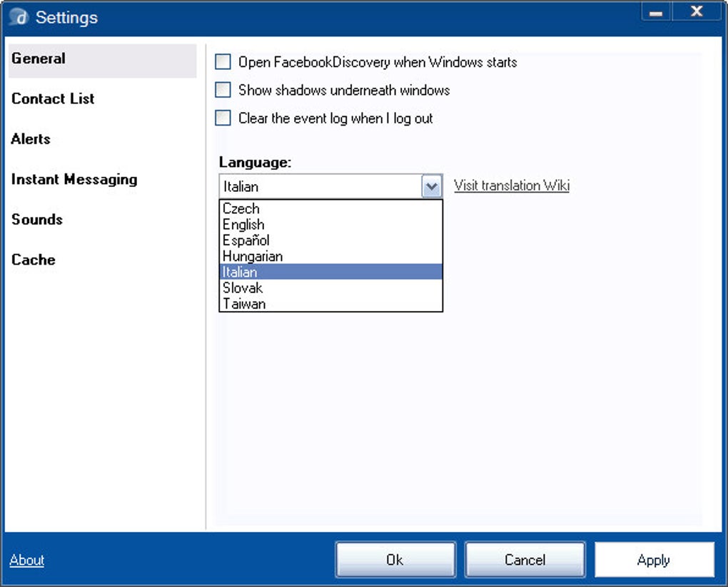
Task: Discard changes with Cancel button
Action: [x=525, y=560]
